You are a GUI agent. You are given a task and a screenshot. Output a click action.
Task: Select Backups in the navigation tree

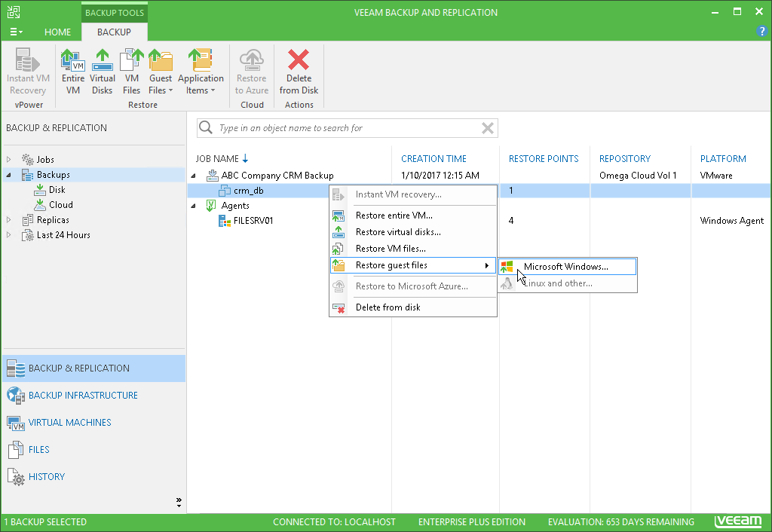click(54, 175)
